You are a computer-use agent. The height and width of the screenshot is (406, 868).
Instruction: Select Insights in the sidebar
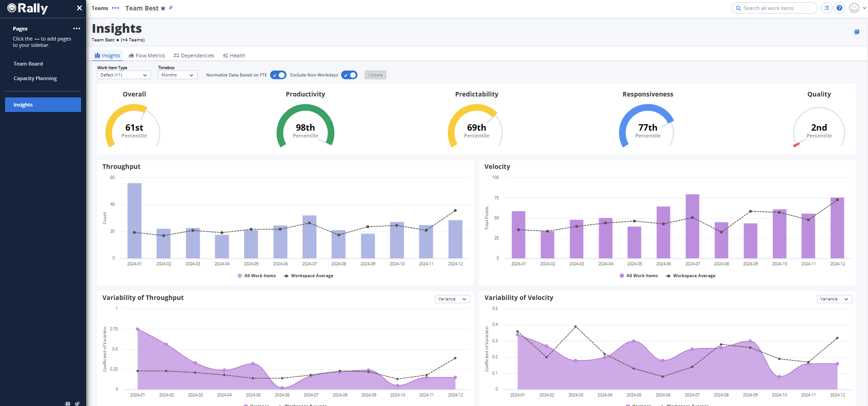[43, 105]
